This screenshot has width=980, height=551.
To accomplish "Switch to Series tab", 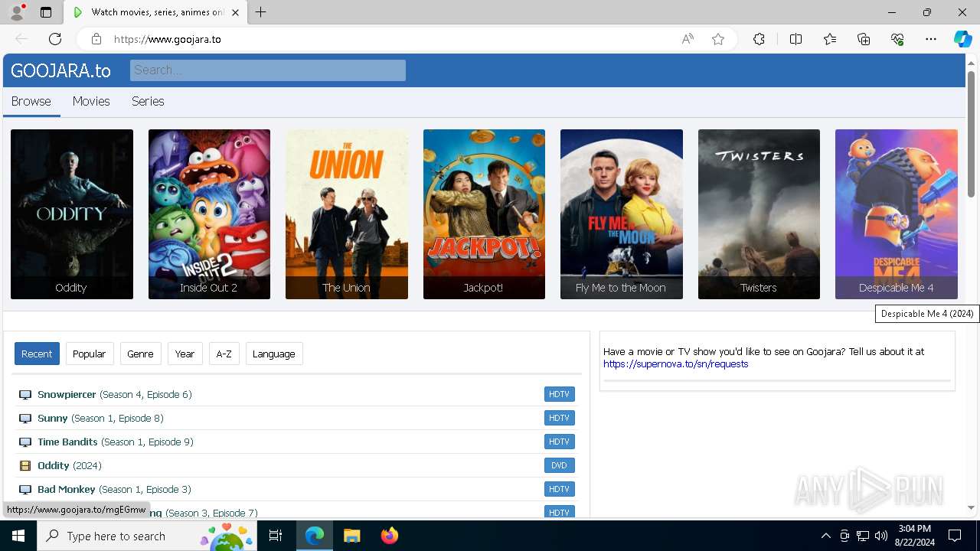I will (148, 101).
